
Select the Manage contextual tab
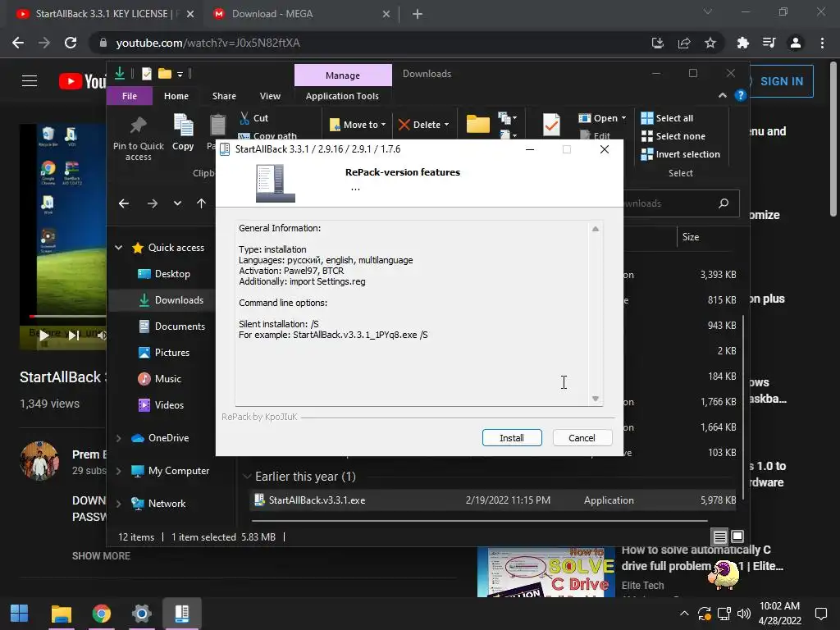pyautogui.click(x=343, y=75)
